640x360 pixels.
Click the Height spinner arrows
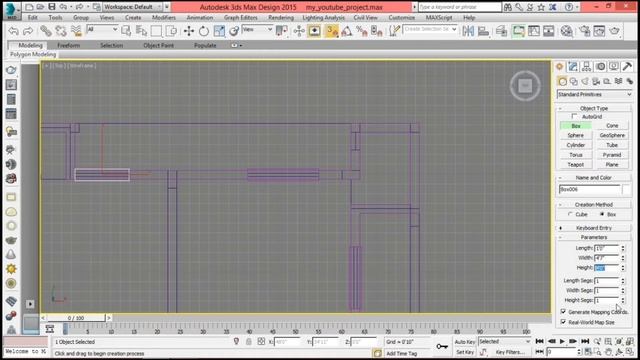(x=623, y=268)
